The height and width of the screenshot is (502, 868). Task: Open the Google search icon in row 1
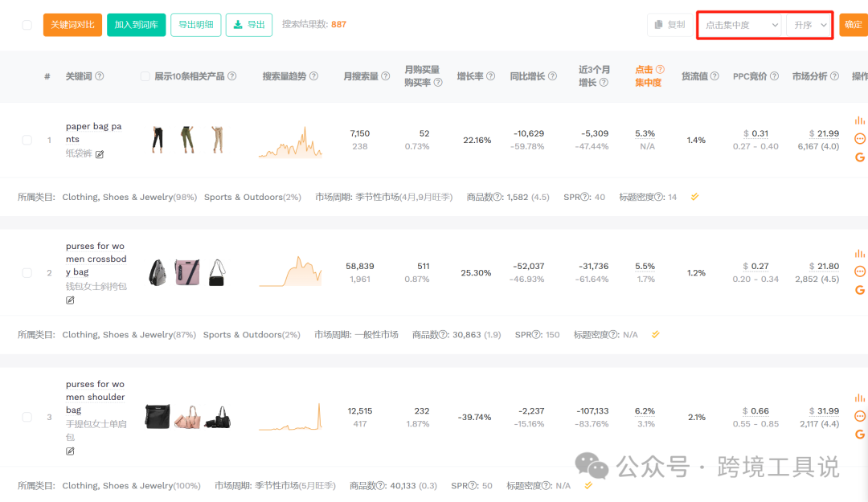(859, 157)
